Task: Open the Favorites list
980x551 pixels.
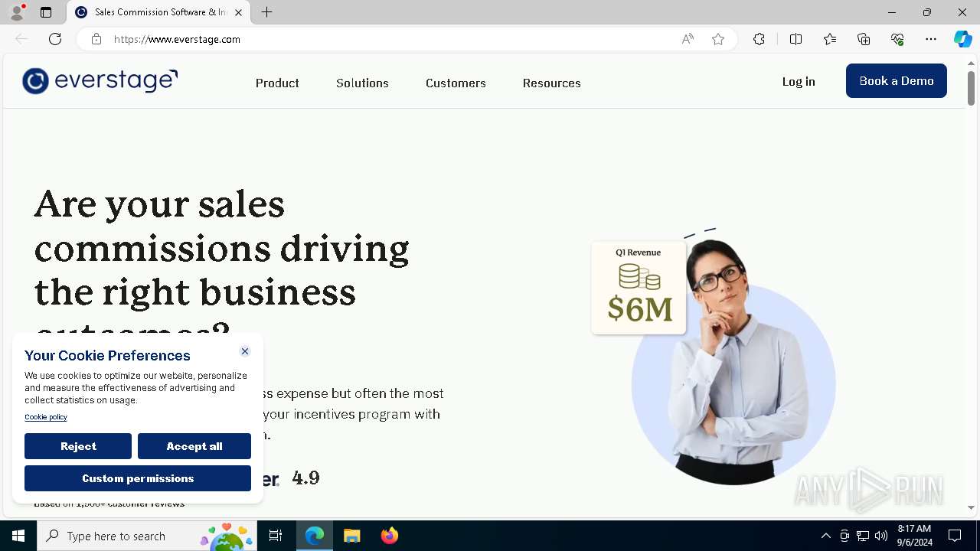Action: [830, 39]
